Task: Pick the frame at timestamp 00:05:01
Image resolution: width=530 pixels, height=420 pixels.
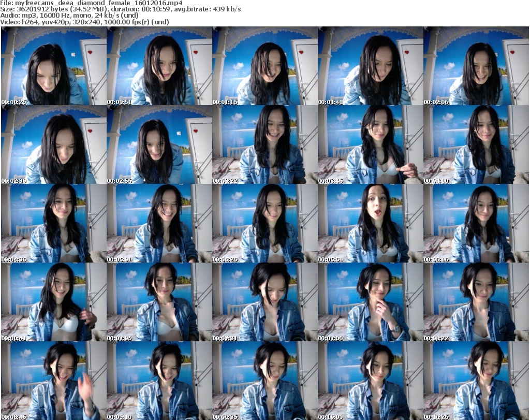Action: 159,224
